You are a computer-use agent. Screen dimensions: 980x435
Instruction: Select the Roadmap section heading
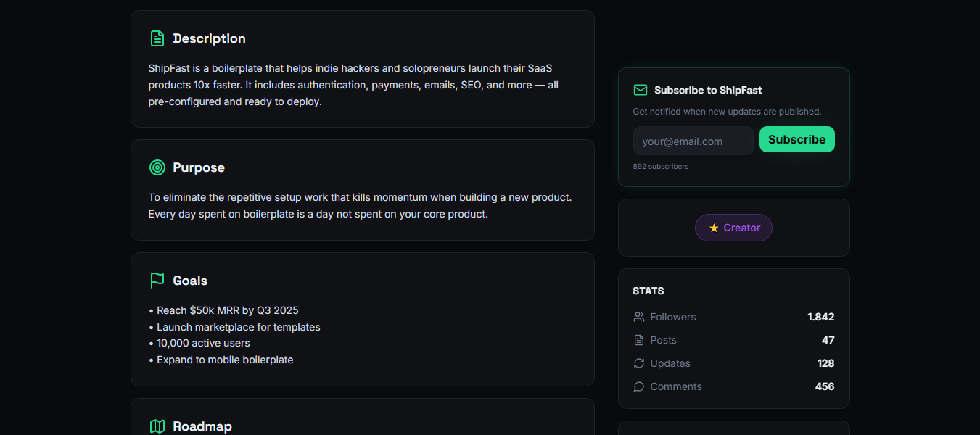(x=202, y=426)
